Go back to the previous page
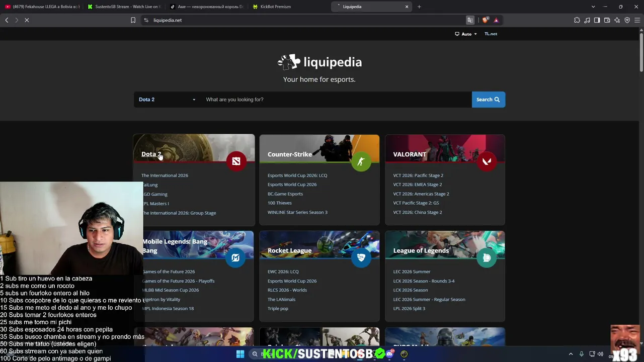This screenshot has width=644, height=362. tap(7, 20)
